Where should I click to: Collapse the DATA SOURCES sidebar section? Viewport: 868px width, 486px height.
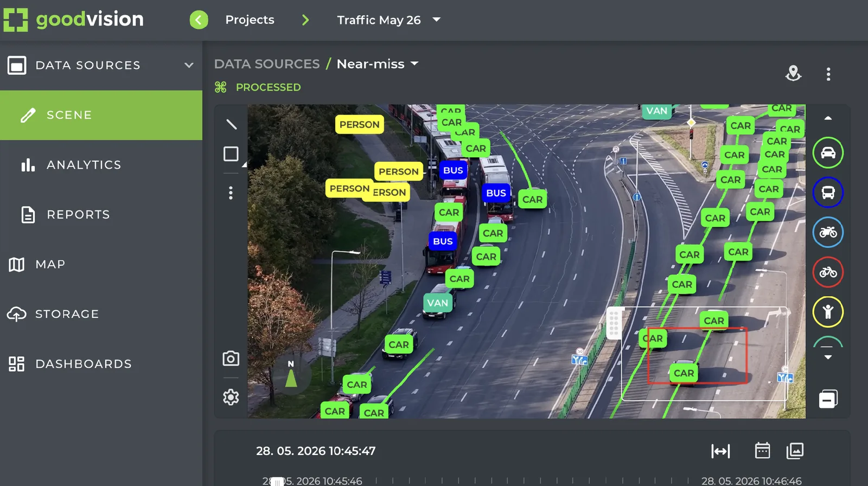(x=189, y=65)
